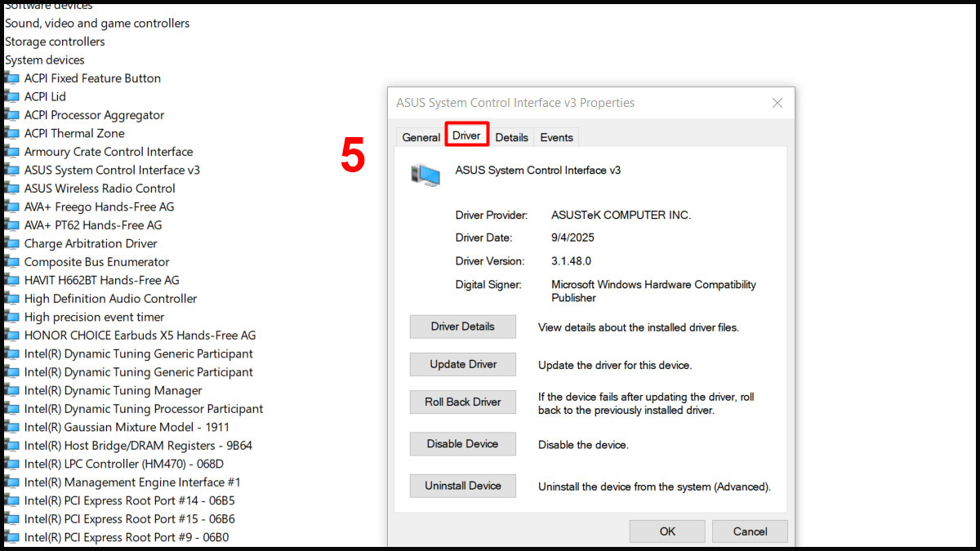Click the Intel(R) Dynamic Tuning Manager icon

pos(11,390)
